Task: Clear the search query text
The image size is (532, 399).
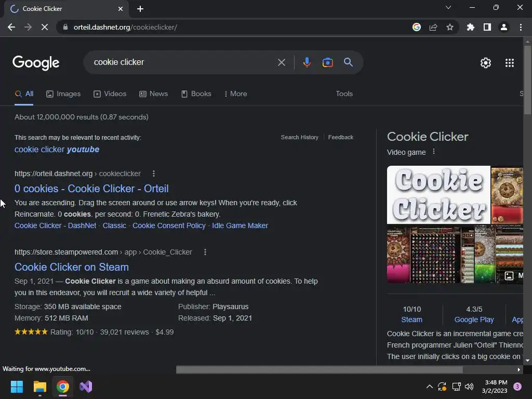Action: pos(282,62)
